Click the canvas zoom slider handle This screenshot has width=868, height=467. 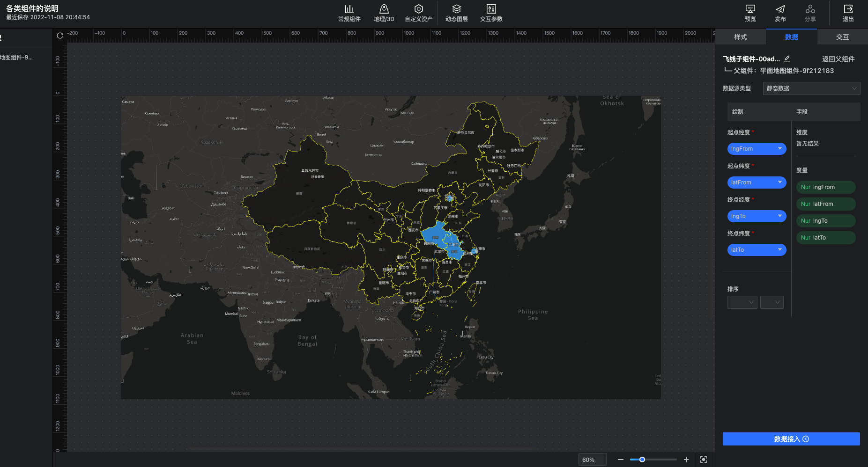coord(642,460)
